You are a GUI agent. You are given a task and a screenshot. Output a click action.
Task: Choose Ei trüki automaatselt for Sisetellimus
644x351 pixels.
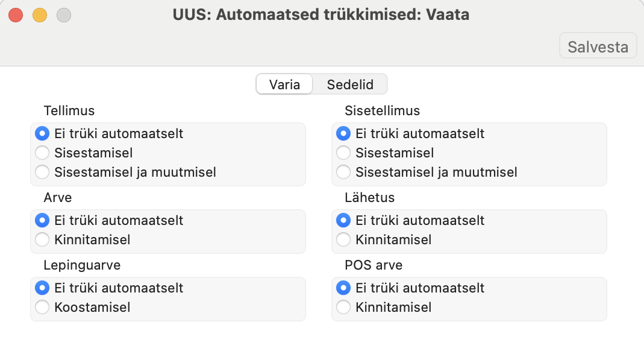click(343, 133)
